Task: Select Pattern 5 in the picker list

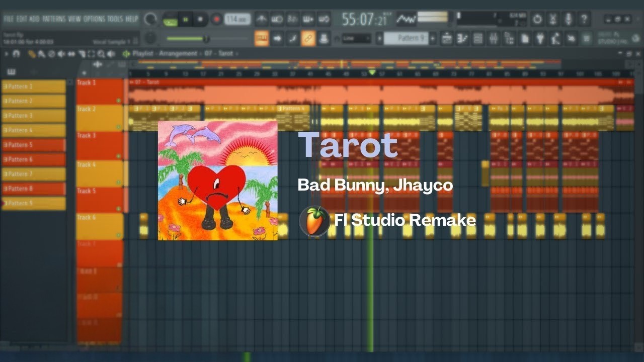Action: tap(34, 145)
